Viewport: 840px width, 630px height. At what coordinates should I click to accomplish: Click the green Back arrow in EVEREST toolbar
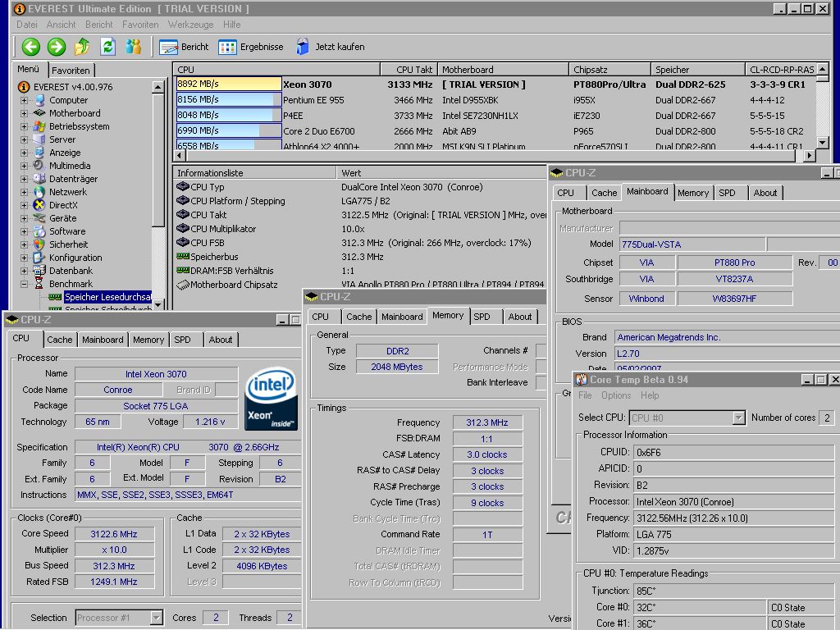[30, 47]
